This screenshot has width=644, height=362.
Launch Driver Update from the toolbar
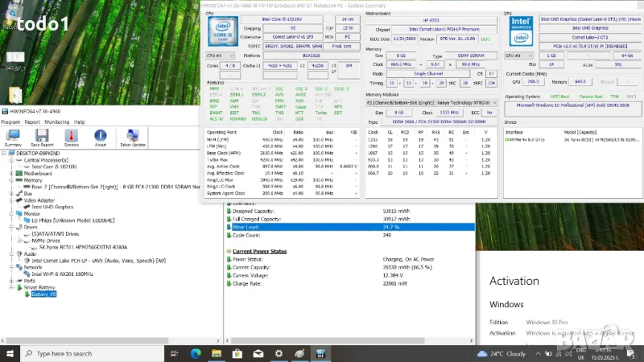[x=133, y=137]
